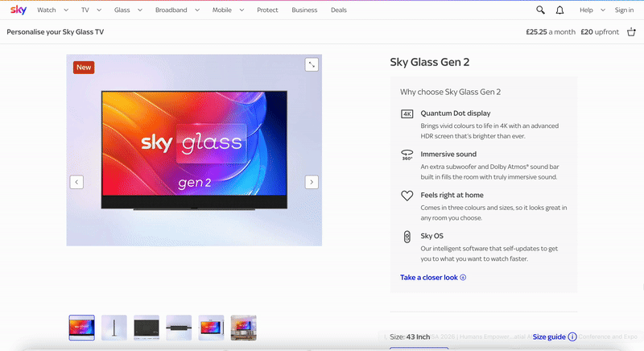This screenshot has width=644, height=351.
Task: Expand the TV menu chevron
Action: tap(99, 10)
